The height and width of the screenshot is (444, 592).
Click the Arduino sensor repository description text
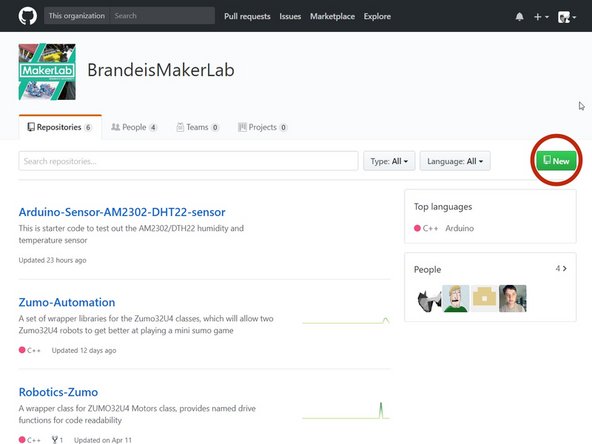[x=131, y=234]
